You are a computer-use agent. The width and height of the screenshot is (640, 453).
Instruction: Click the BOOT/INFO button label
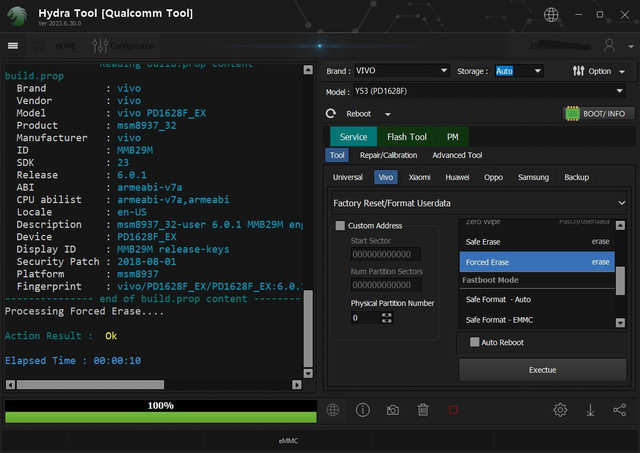pyautogui.click(x=604, y=113)
